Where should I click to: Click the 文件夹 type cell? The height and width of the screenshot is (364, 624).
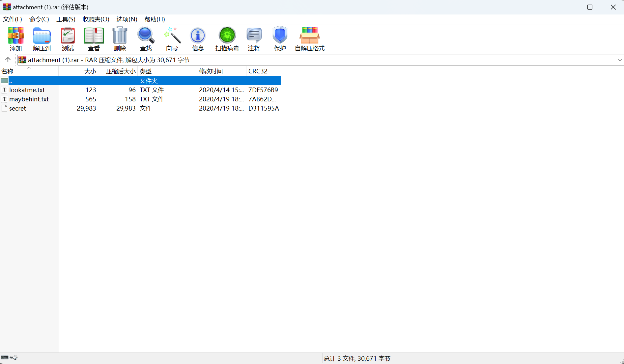coord(149,81)
